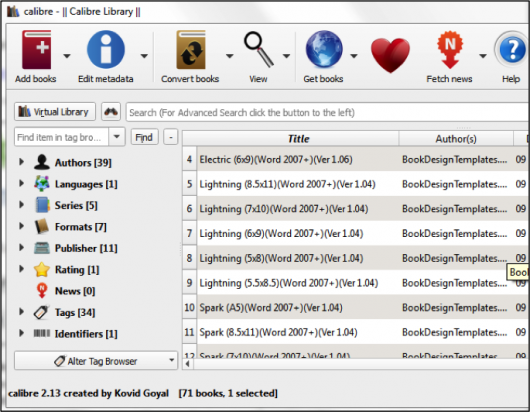Click the calibre title bar logo
This screenshot has height=412, width=530.
[13, 11]
